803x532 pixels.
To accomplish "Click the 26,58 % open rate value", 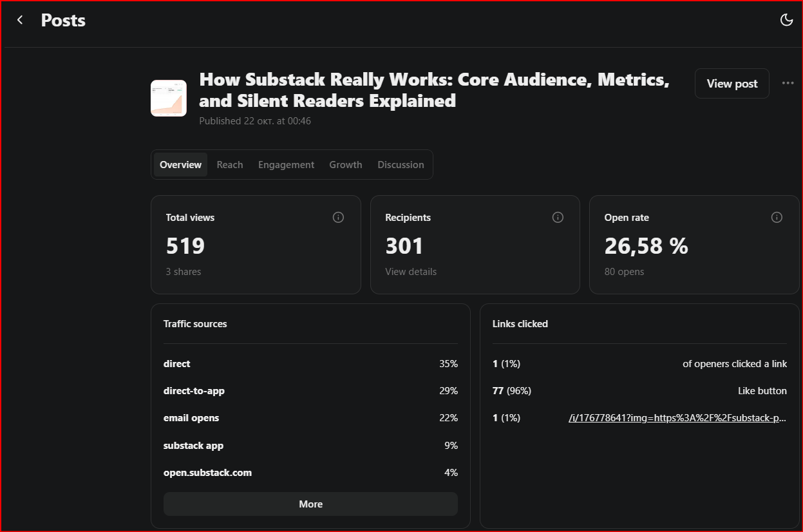I will [x=646, y=246].
